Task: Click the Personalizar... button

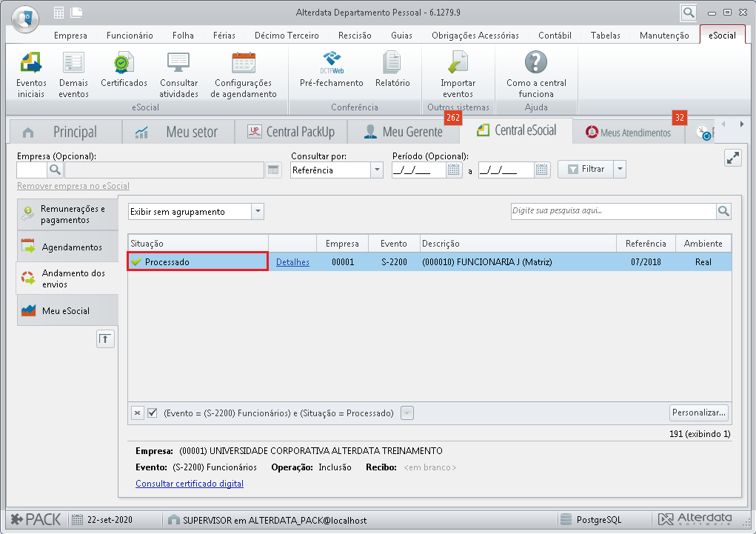Action: 699,413
